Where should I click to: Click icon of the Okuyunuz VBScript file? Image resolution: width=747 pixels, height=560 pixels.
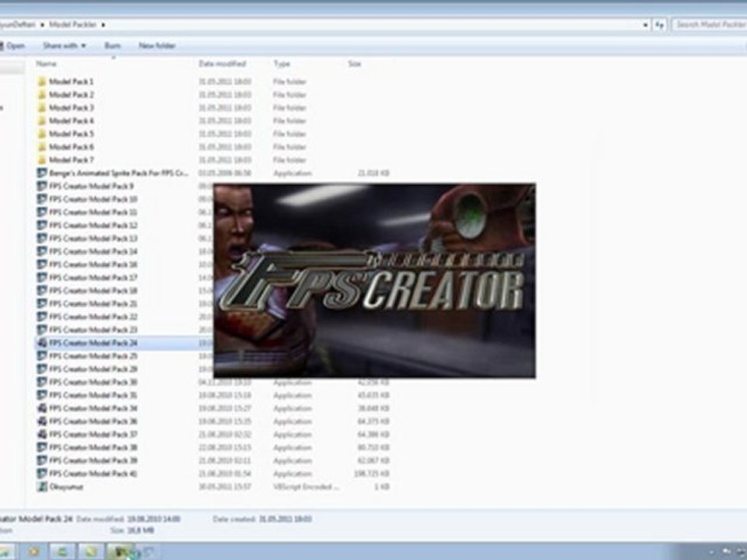[x=42, y=487]
